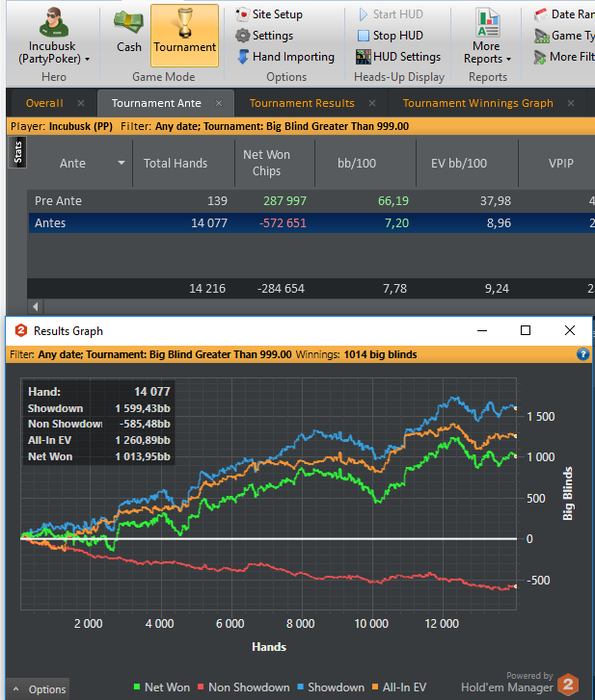Switch to the Tournament Results tab
Image resolution: width=595 pixels, height=700 pixels.
(302, 103)
